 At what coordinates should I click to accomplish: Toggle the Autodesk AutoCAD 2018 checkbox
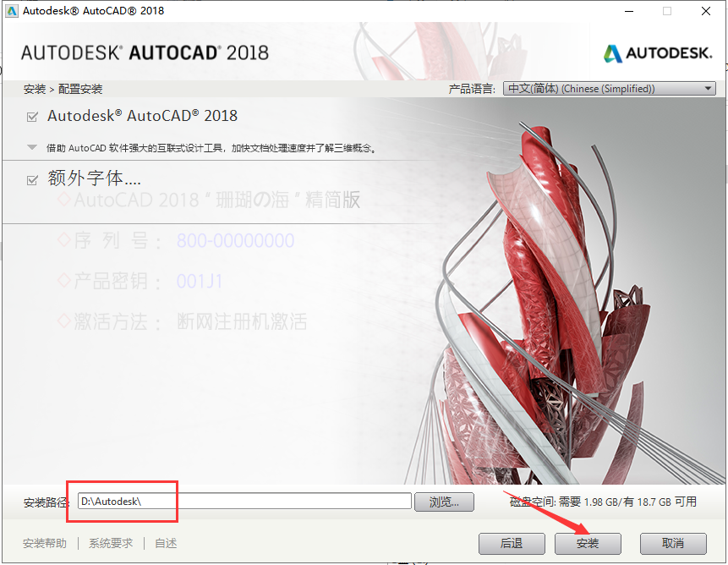[32, 117]
